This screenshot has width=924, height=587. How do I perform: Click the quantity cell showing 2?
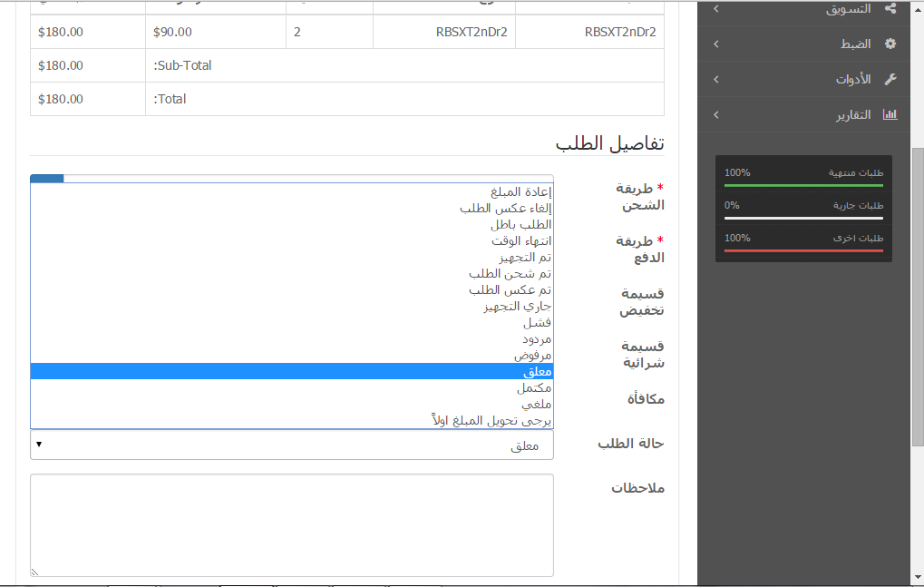tap(329, 32)
